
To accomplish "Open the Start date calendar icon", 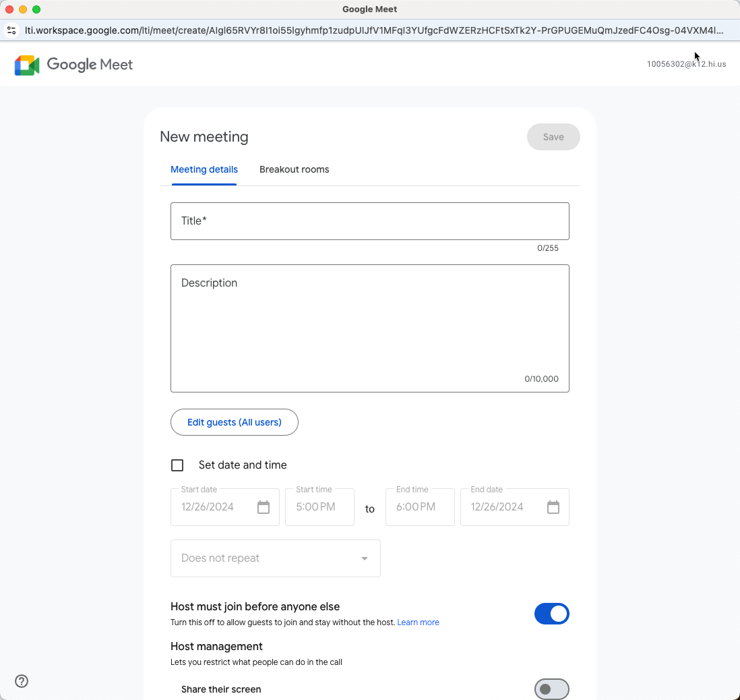I will click(264, 507).
